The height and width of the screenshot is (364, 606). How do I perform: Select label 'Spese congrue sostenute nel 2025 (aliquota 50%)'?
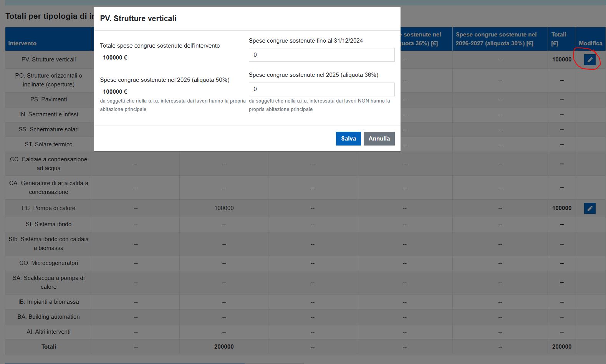point(165,80)
